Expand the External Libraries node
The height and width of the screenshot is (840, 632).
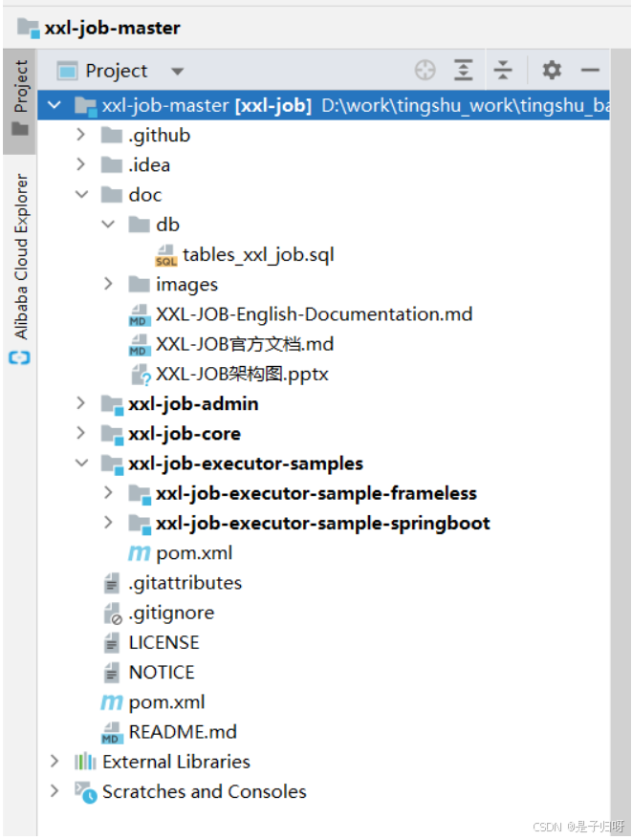[x=54, y=762]
